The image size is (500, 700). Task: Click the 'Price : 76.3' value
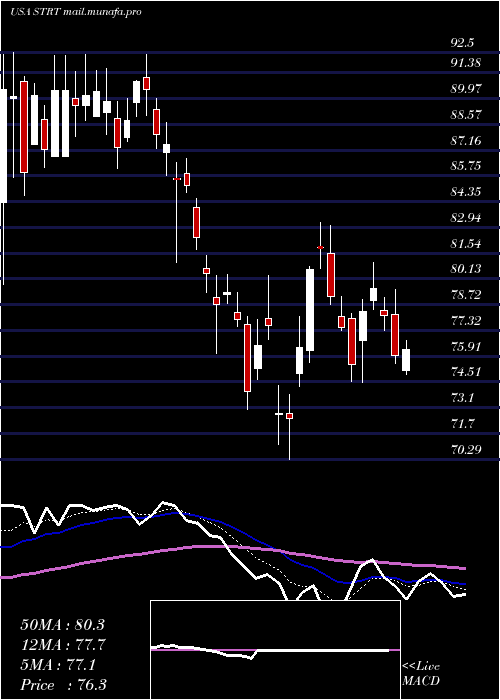[63, 685]
